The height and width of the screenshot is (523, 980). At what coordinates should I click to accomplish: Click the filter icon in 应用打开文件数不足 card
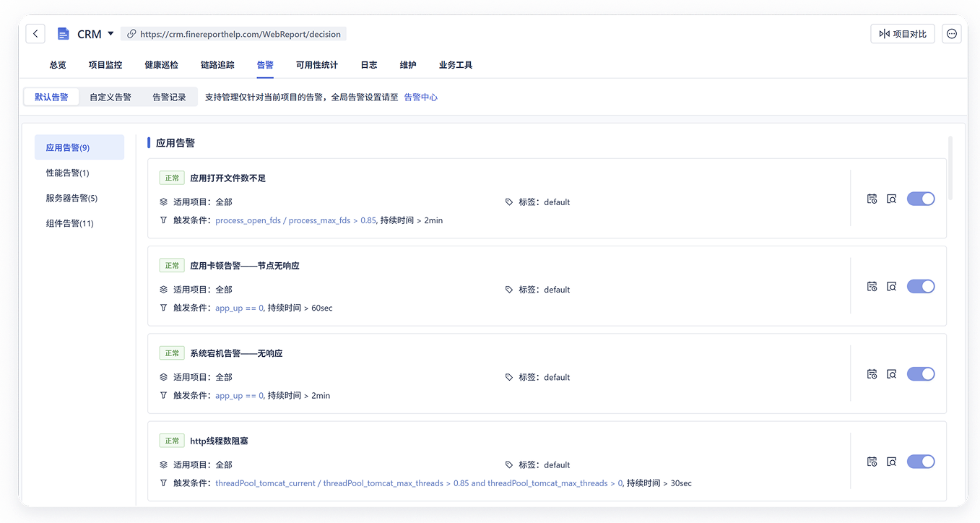tap(163, 220)
